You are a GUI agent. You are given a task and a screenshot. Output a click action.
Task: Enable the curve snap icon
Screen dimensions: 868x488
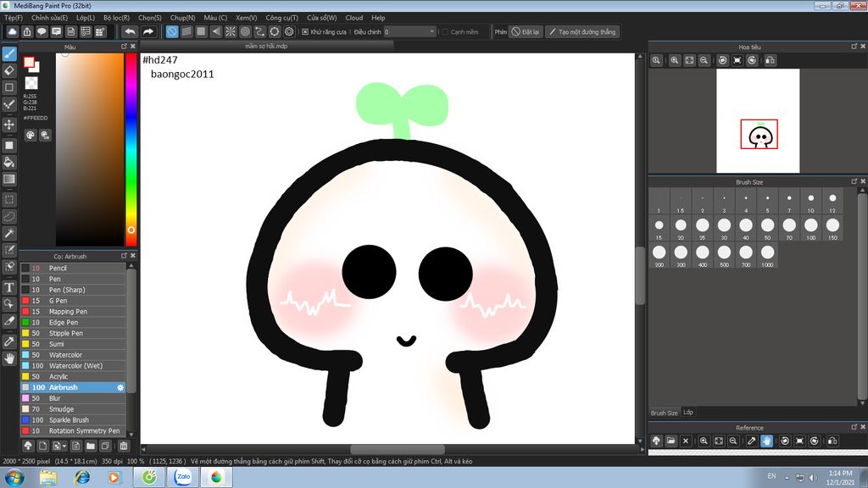pyautogui.click(x=259, y=31)
